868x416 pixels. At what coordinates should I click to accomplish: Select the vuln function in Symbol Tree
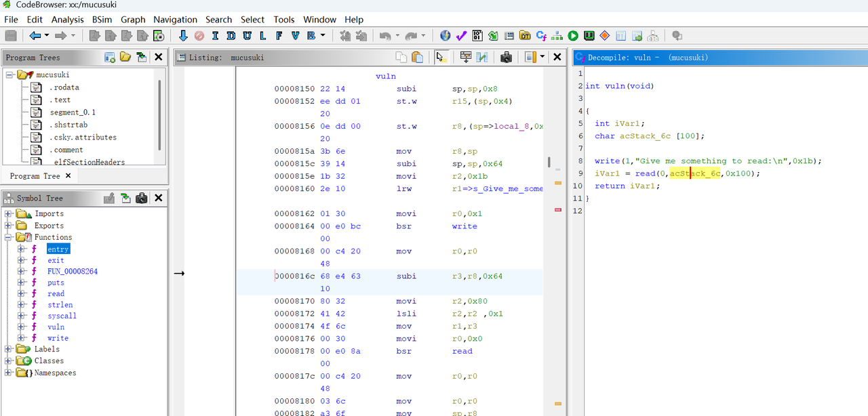56,327
